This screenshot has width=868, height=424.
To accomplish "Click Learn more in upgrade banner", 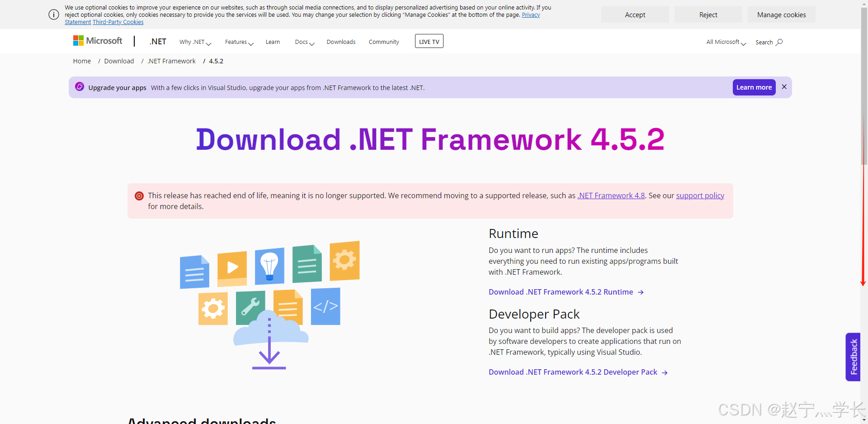I will click(754, 87).
